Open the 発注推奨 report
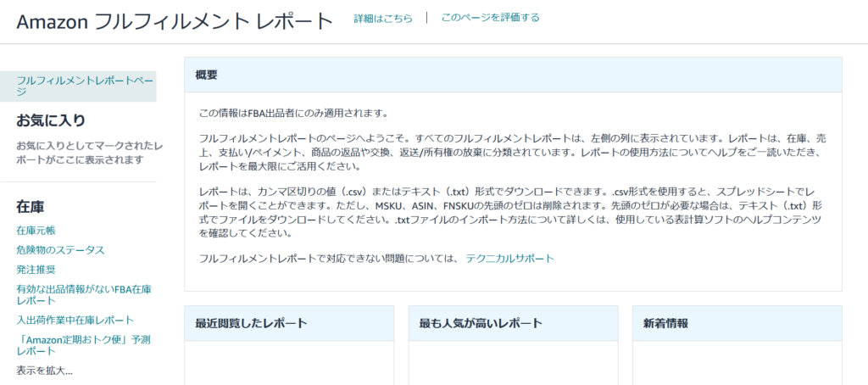Screen dimensions: 868x385 36,270
